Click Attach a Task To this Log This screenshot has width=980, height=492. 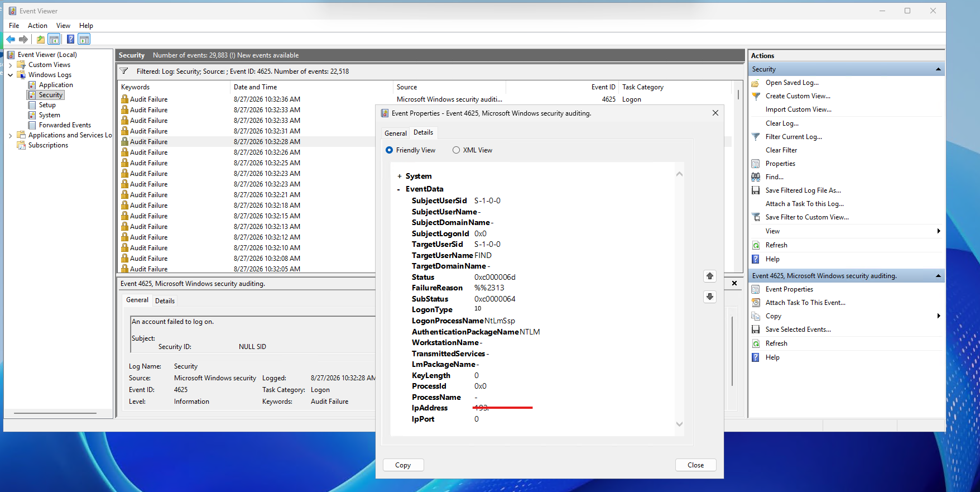(805, 204)
